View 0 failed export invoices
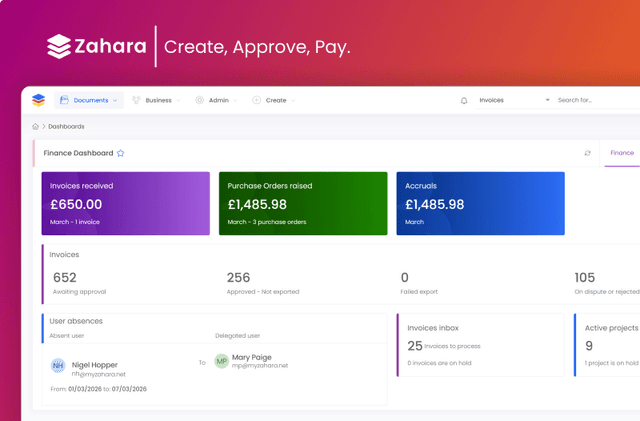Viewport: 640px width, 421px height. click(419, 283)
